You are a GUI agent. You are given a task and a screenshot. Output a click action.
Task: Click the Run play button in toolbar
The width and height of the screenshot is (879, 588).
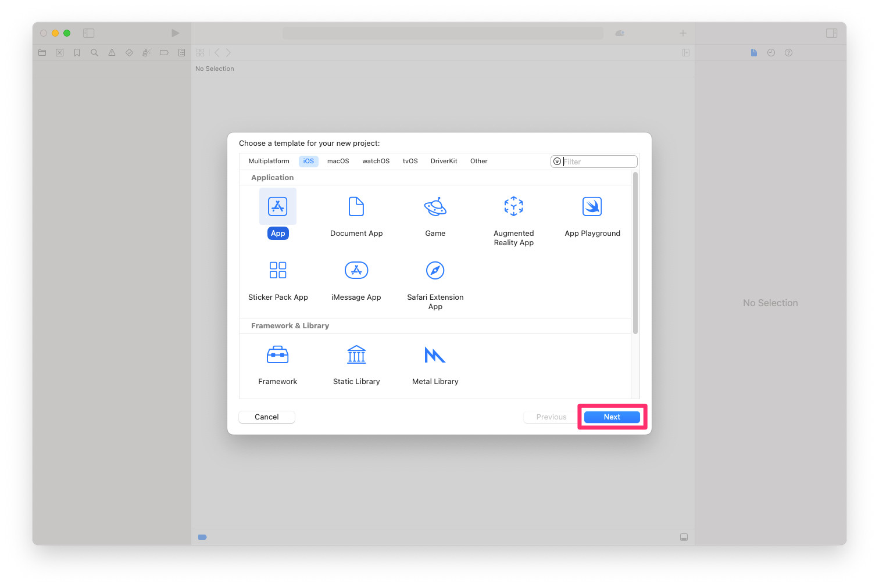pos(175,33)
